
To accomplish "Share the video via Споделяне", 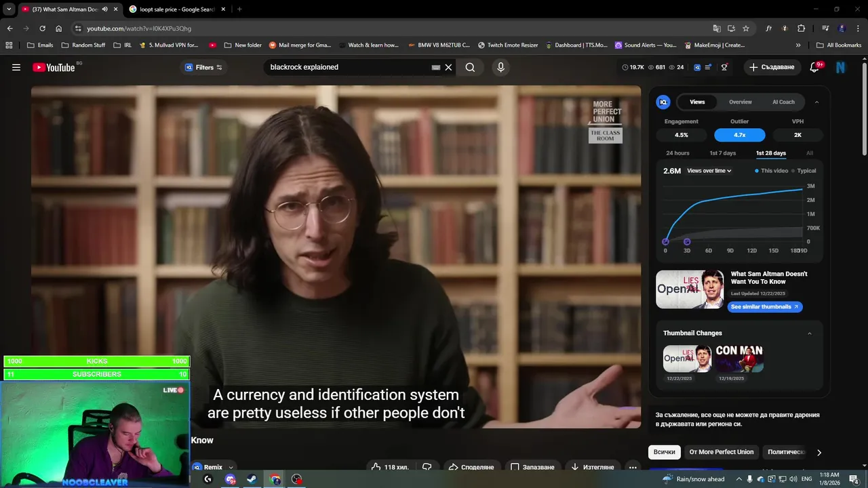I will coord(471,467).
